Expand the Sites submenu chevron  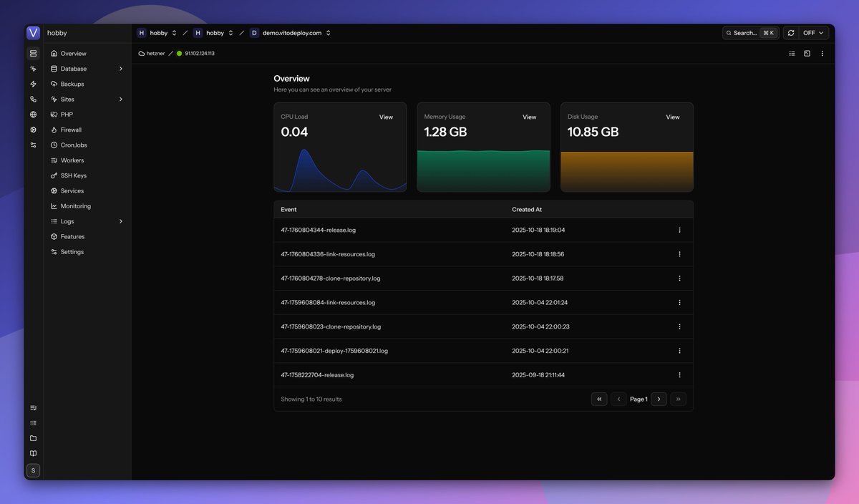point(120,100)
